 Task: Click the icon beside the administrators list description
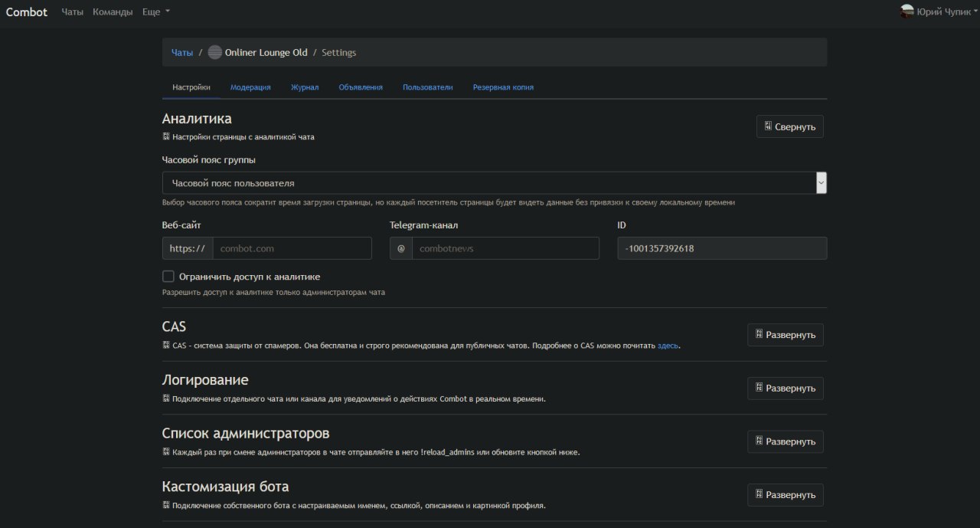click(x=166, y=452)
